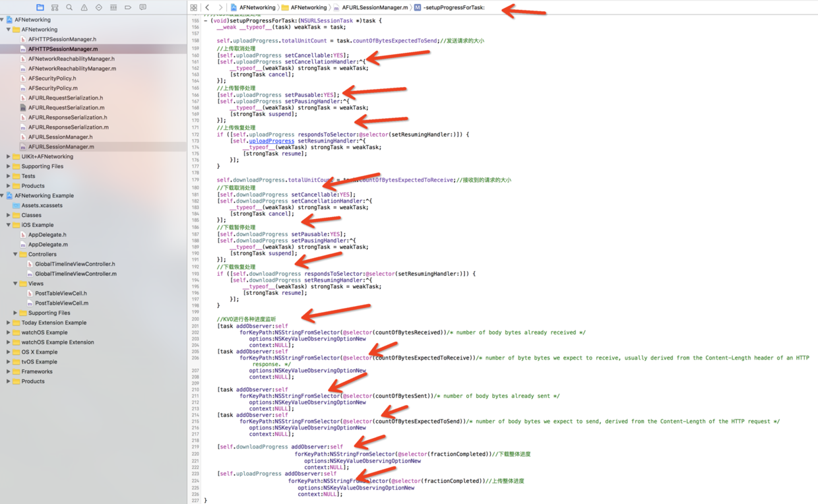
Task: Click gutter line number 200
Action: pyautogui.click(x=195, y=319)
